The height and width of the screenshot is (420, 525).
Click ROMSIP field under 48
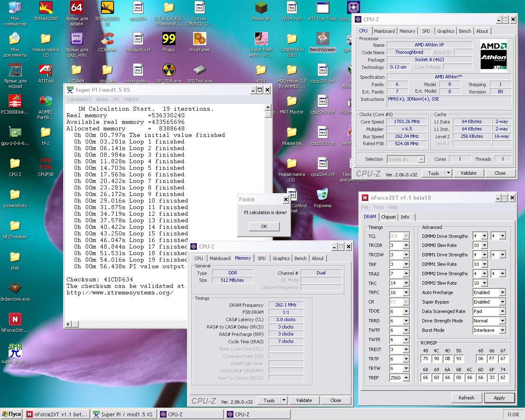[x=425, y=358]
